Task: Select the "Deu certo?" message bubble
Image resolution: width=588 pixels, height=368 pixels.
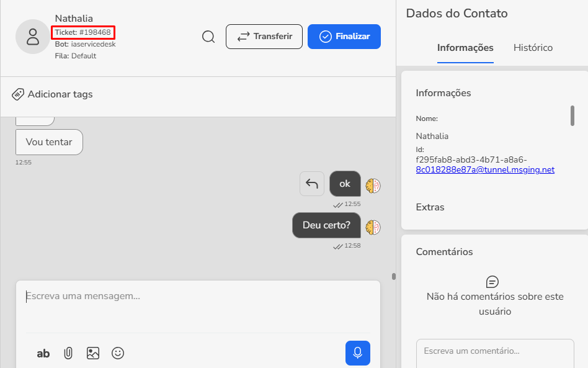Action: point(326,225)
